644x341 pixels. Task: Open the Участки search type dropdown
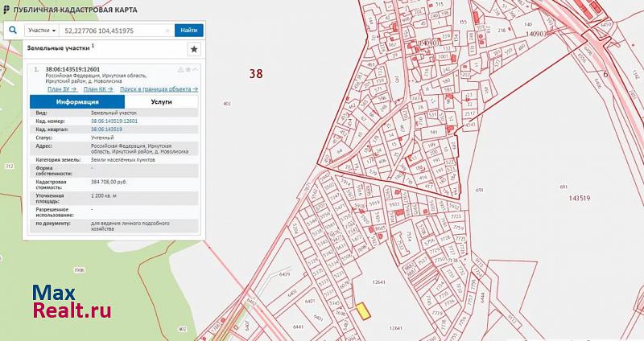coord(42,31)
